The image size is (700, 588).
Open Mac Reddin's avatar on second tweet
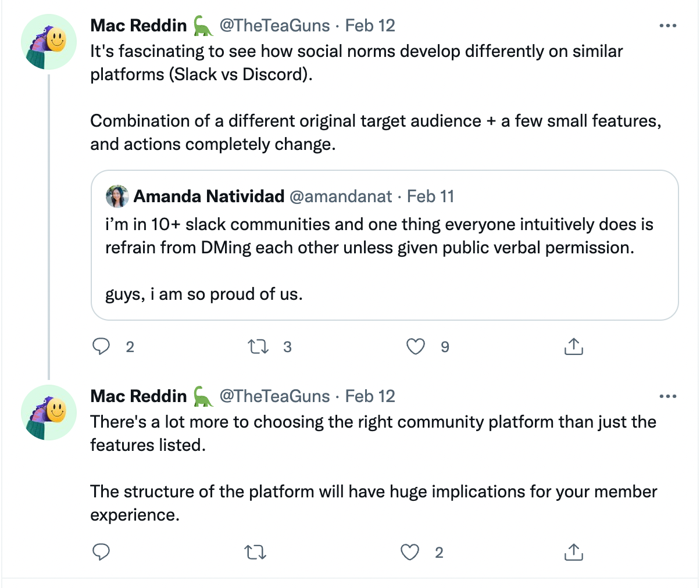pyautogui.click(x=49, y=413)
